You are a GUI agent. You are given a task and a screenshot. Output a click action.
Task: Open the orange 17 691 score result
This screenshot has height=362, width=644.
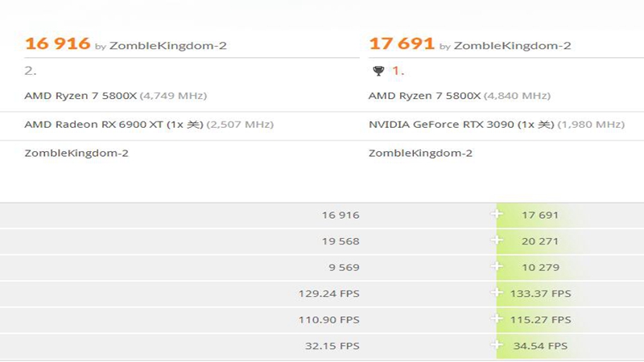(402, 44)
